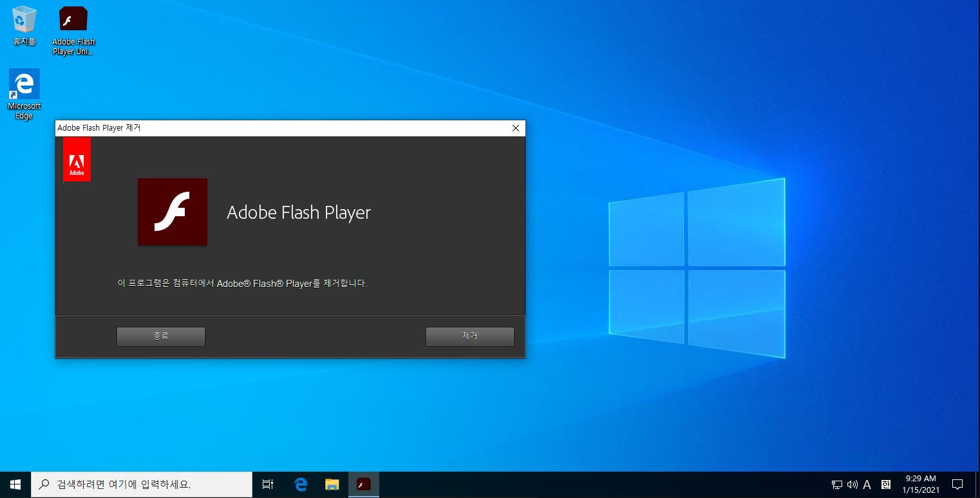Open the network status tray icon

[836, 484]
